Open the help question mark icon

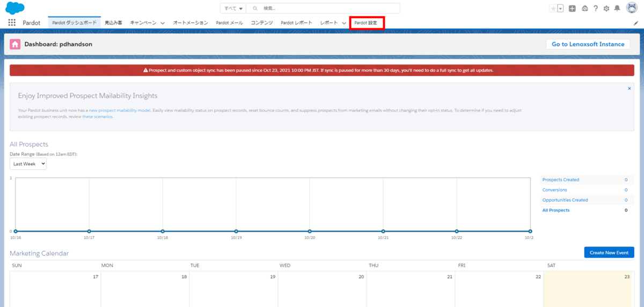[x=596, y=9]
